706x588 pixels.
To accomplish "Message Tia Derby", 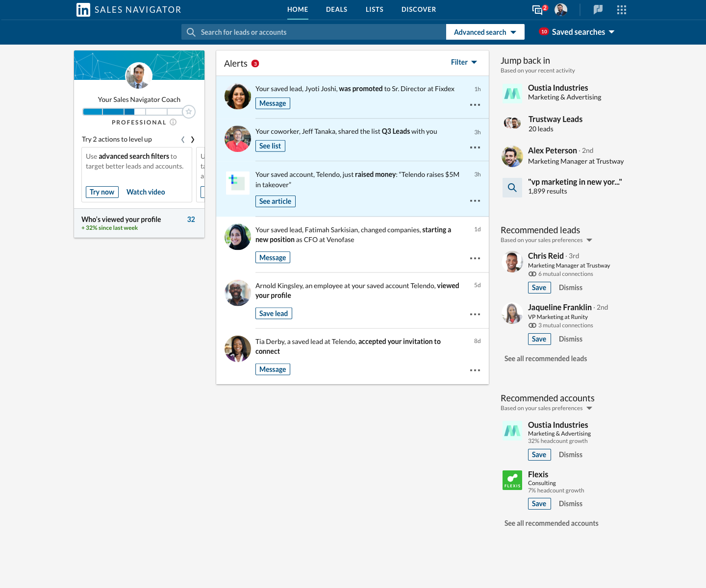I will pyautogui.click(x=273, y=369).
